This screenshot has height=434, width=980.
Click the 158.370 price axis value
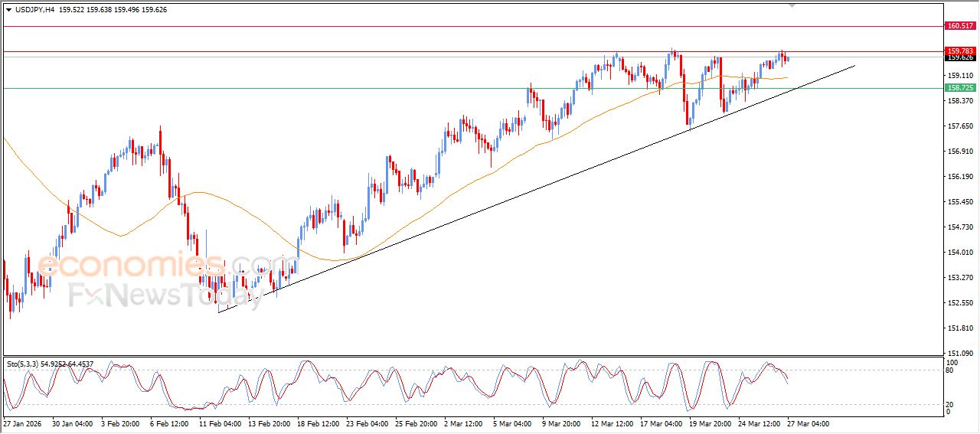coord(959,101)
